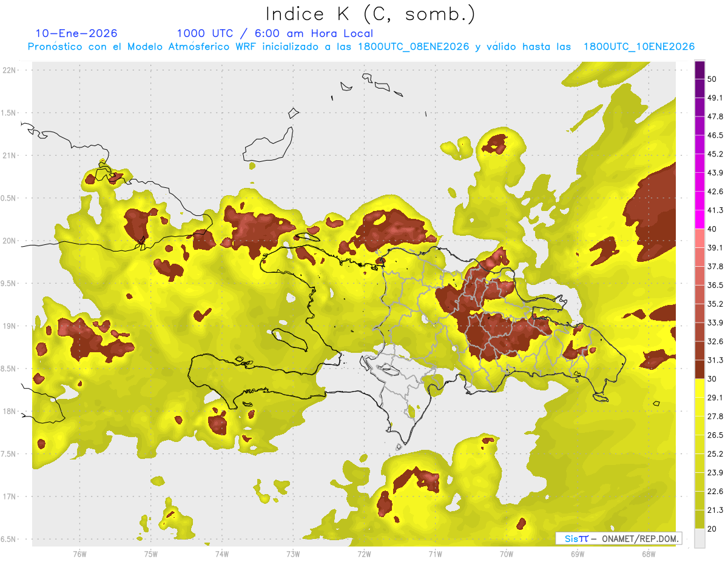Click the colorbar value "40"
This screenshot has width=728, height=562.
point(712,229)
